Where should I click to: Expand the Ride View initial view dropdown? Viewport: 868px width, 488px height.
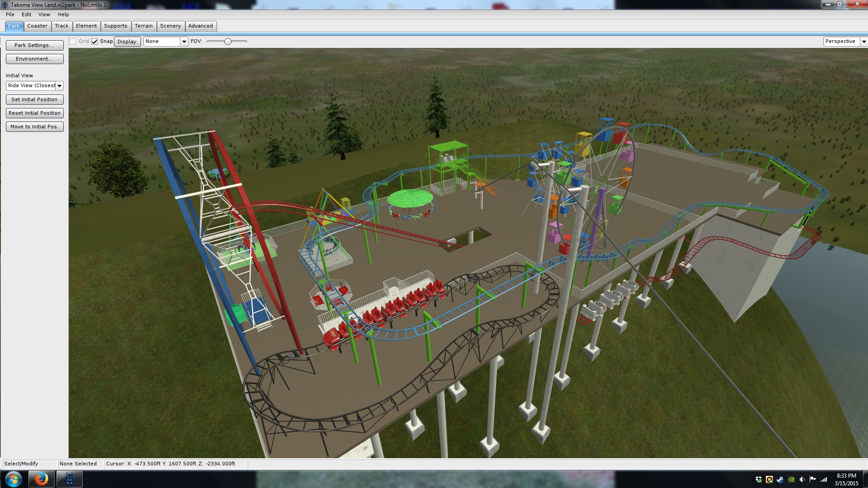(x=59, y=86)
